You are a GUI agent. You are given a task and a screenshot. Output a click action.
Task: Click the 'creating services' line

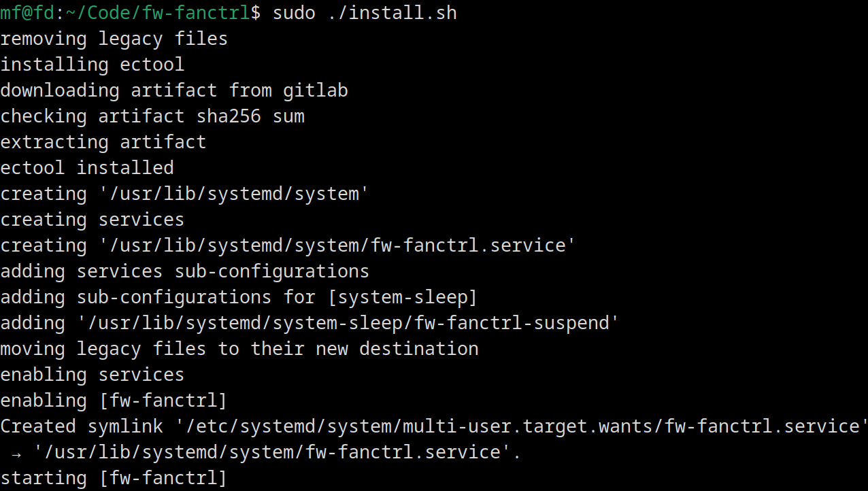point(92,220)
